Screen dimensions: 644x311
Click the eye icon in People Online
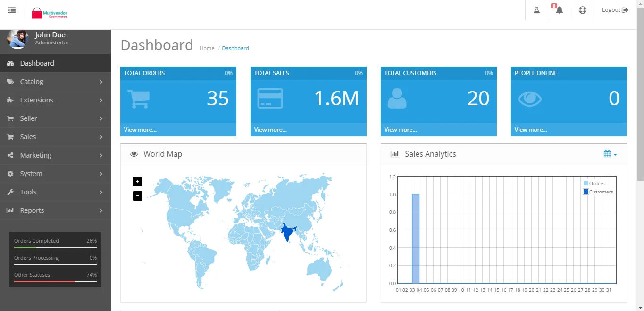pyautogui.click(x=530, y=99)
